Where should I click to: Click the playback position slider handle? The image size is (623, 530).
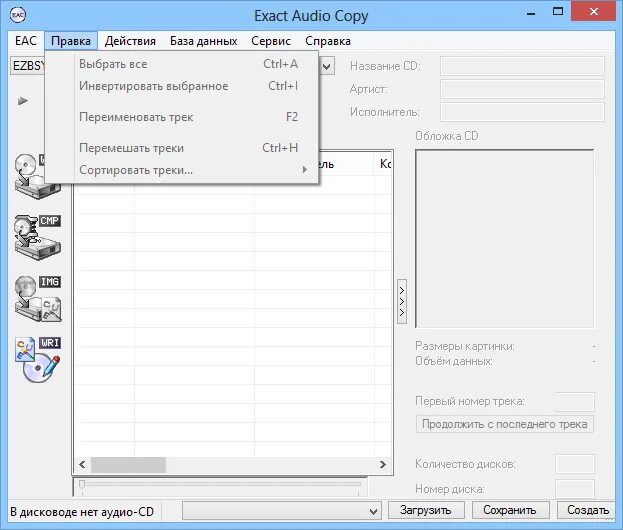coord(82,484)
